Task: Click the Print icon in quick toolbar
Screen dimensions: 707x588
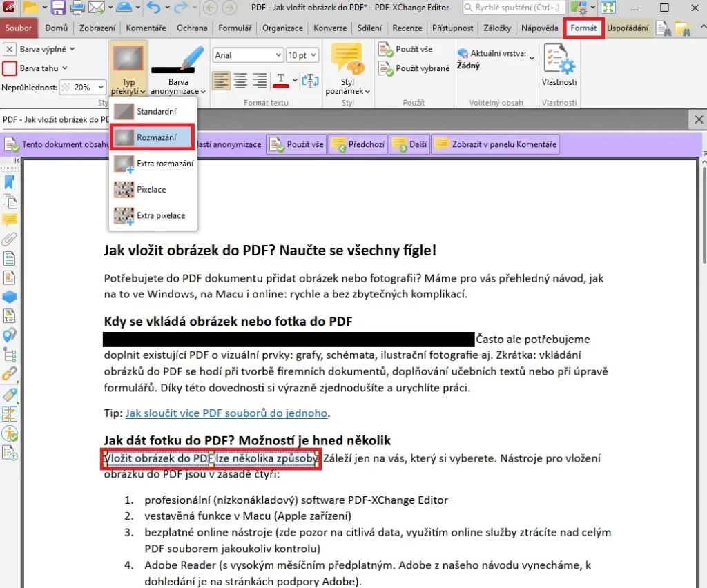Action: coord(77,7)
